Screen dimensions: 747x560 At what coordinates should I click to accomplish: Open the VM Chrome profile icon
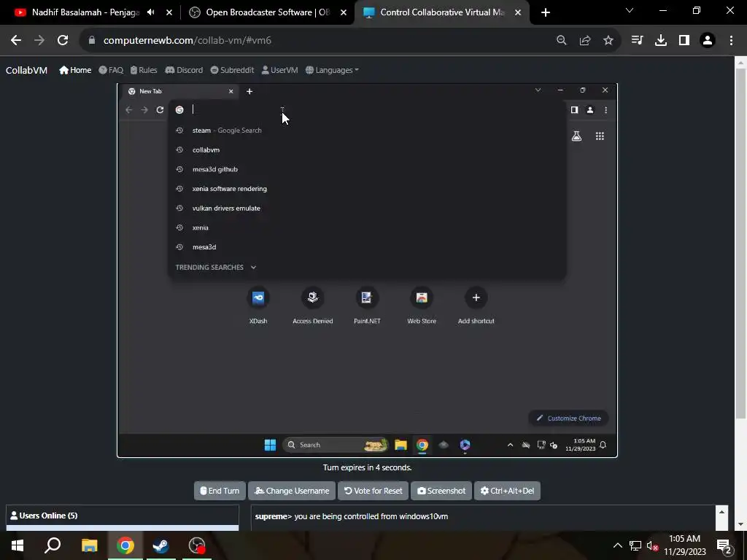[x=589, y=110]
